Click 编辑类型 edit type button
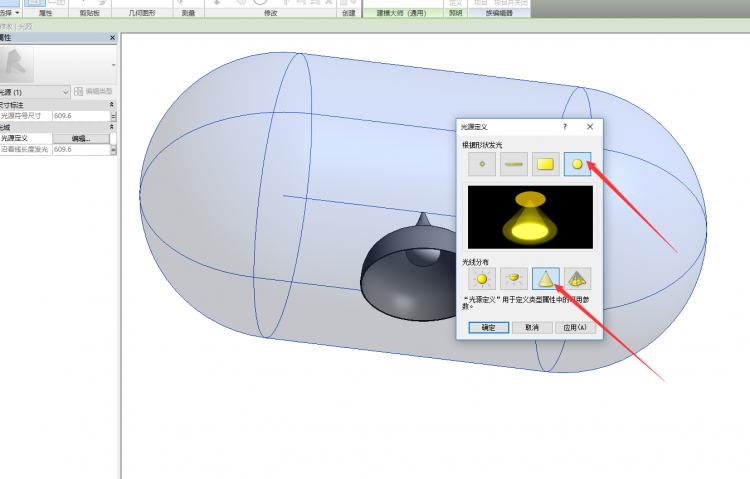The image size is (750, 479). click(x=93, y=91)
